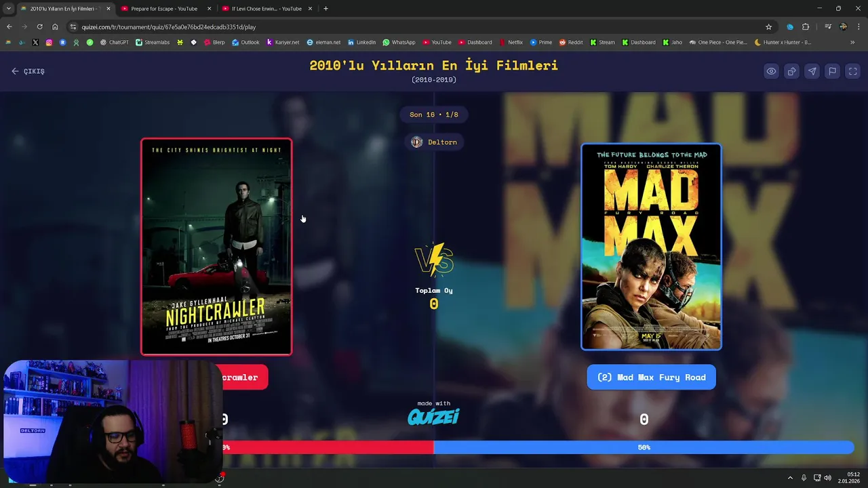Click the taskbar microphone icon
Viewport: 868px width, 488px height.
click(804, 478)
